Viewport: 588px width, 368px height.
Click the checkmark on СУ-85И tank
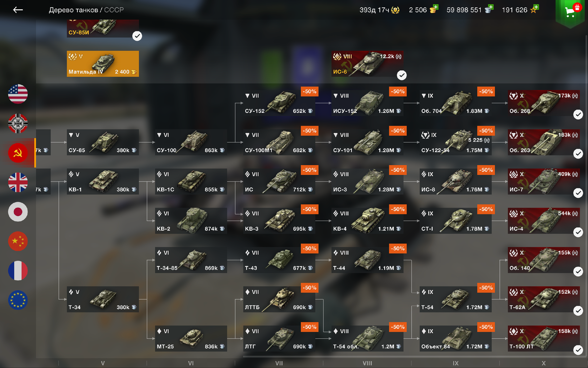click(137, 36)
